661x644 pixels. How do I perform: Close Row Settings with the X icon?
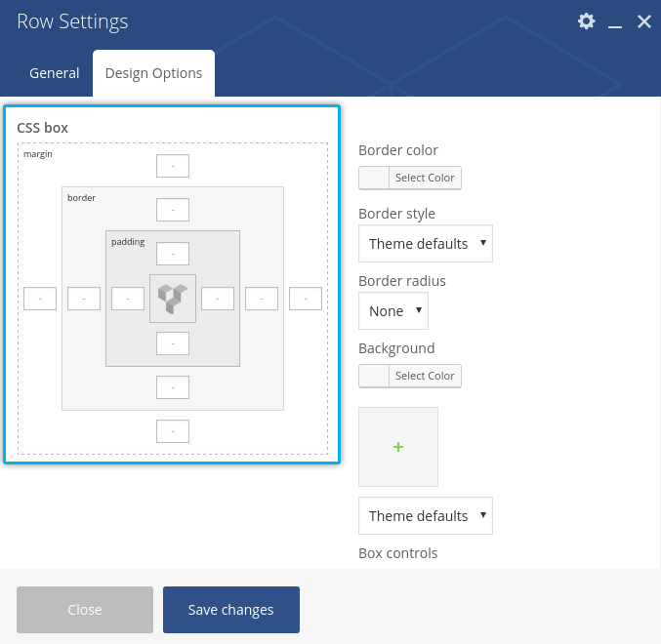tap(644, 21)
